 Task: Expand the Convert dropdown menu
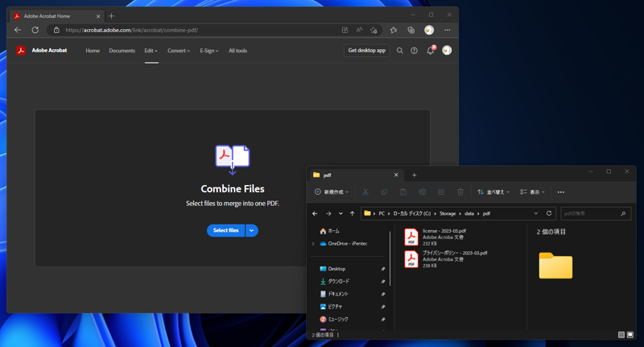pos(179,51)
